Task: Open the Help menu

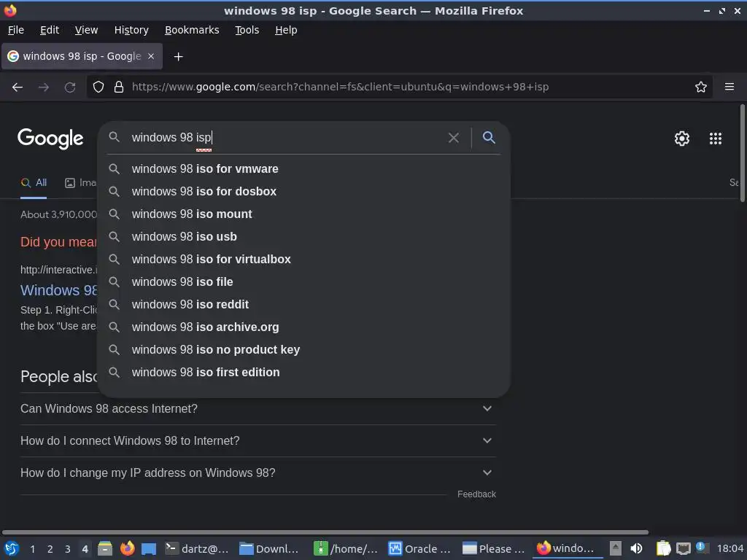Action: (x=286, y=30)
